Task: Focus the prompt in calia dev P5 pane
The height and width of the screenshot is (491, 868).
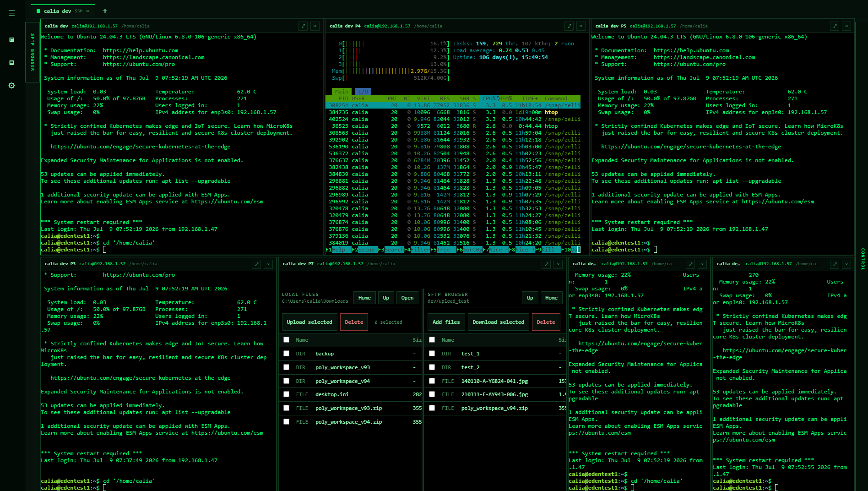Action: coord(655,250)
